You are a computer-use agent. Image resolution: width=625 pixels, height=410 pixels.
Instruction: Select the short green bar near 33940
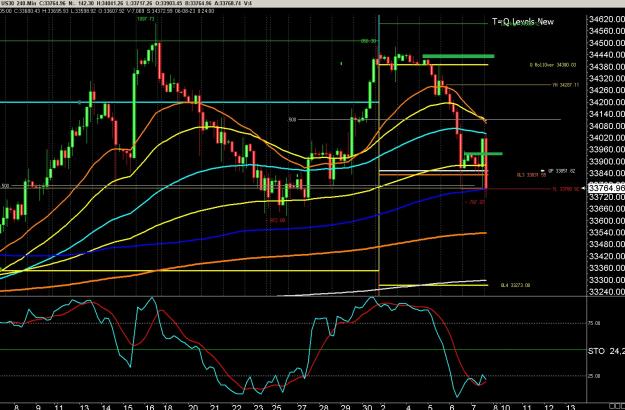point(483,153)
